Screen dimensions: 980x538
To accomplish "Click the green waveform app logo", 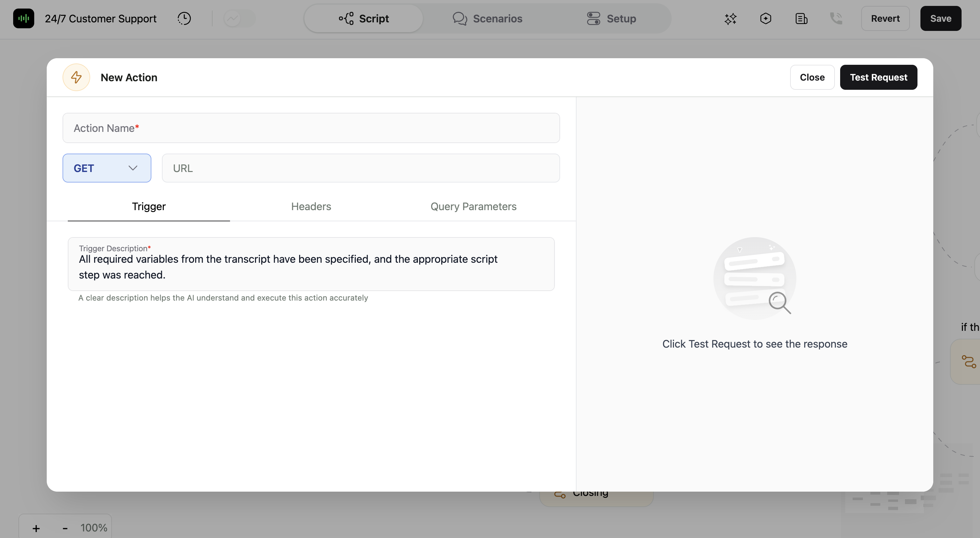I will pos(24,18).
